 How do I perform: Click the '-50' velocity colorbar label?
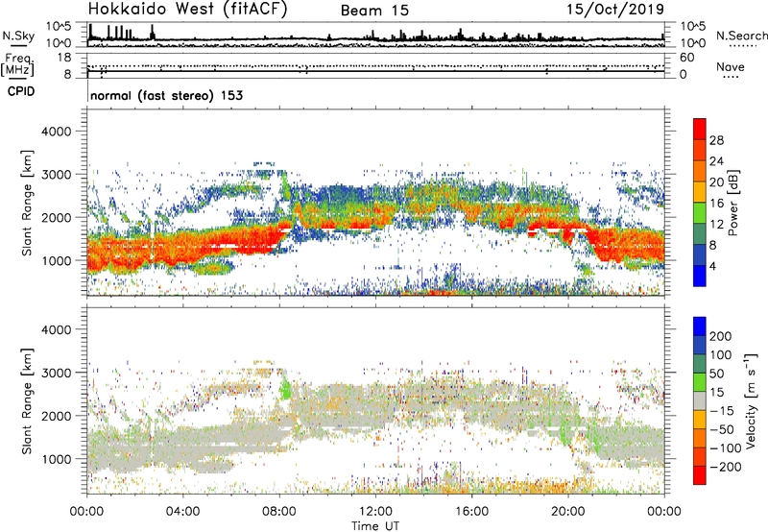pos(722,429)
